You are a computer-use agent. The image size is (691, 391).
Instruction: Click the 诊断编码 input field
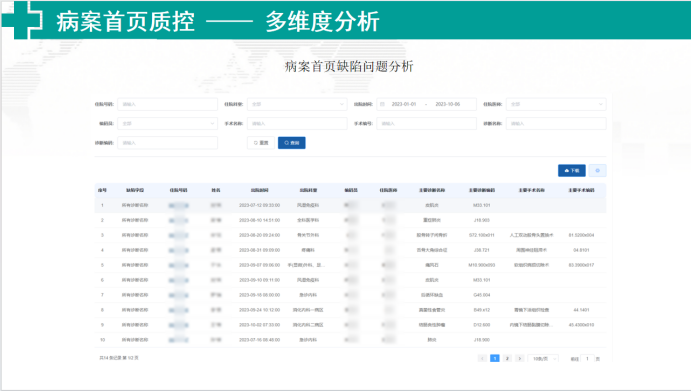pyautogui.click(x=167, y=143)
